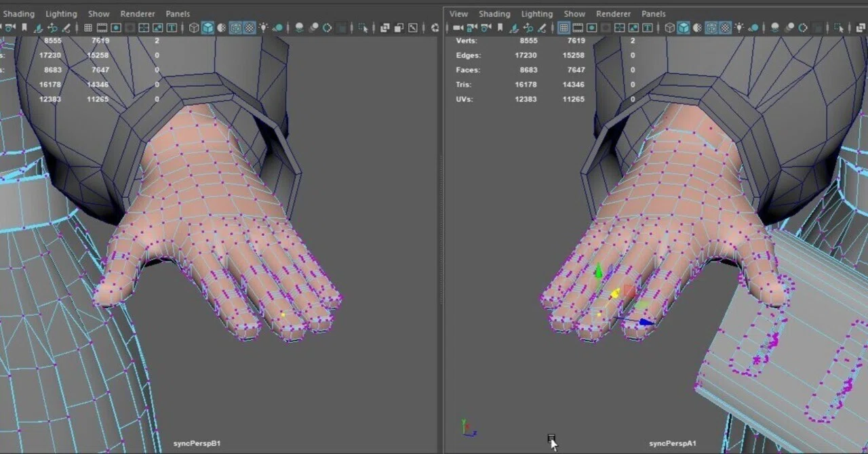This screenshot has height=454, width=868.
Task: Click Isolate Select icon in right viewport toolbar
Action: pyautogui.click(x=838, y=28)
